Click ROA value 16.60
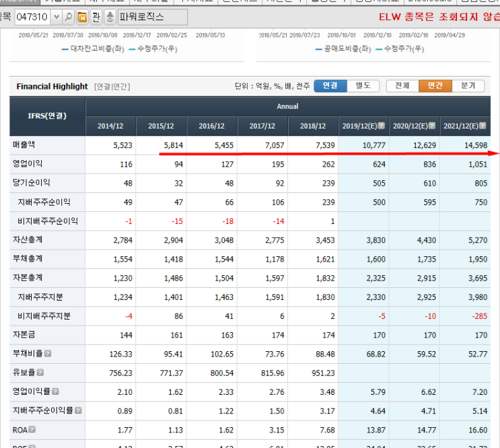The image size is (500, 448). click(478, 430)
